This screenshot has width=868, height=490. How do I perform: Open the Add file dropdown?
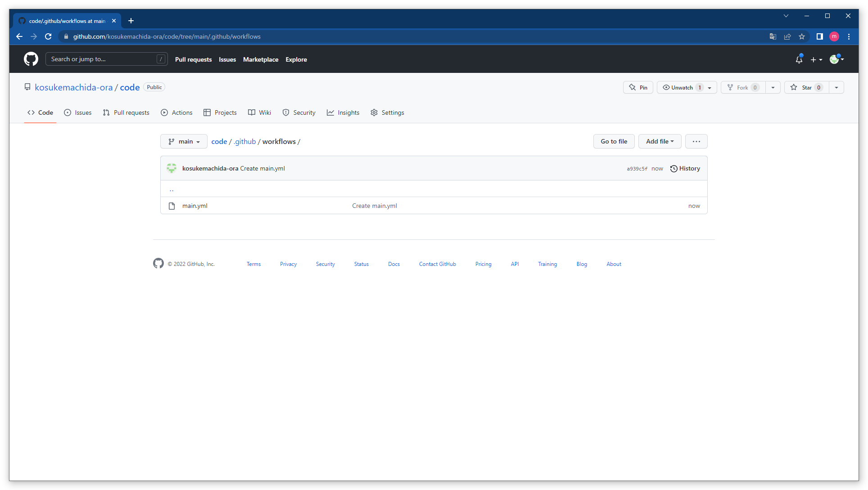(x=659, y=141)
